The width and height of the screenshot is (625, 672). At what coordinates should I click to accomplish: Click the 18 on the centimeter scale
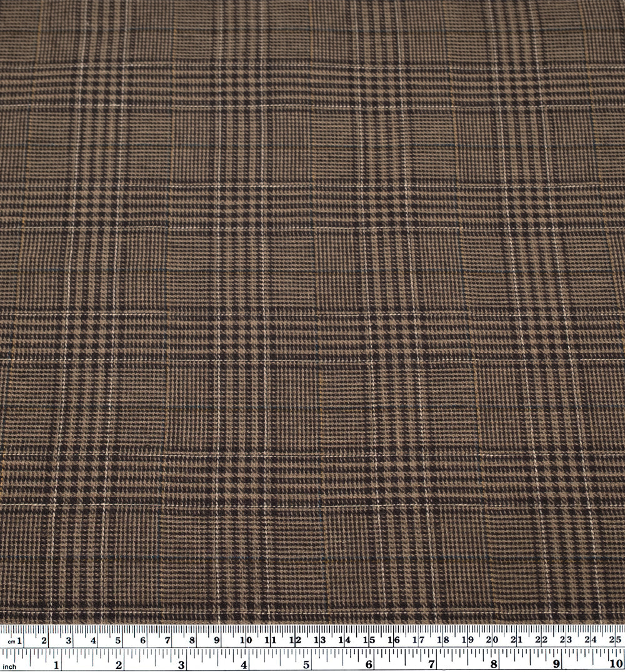[x=443, y=640]
